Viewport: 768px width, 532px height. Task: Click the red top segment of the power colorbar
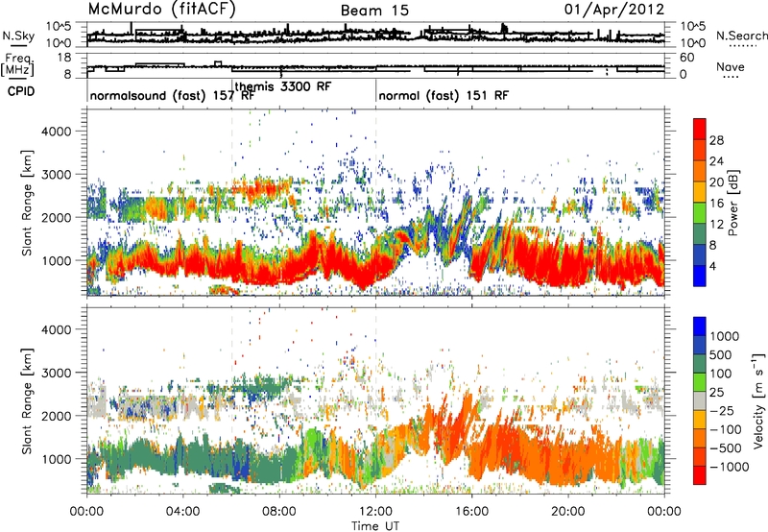pos(700,129)
